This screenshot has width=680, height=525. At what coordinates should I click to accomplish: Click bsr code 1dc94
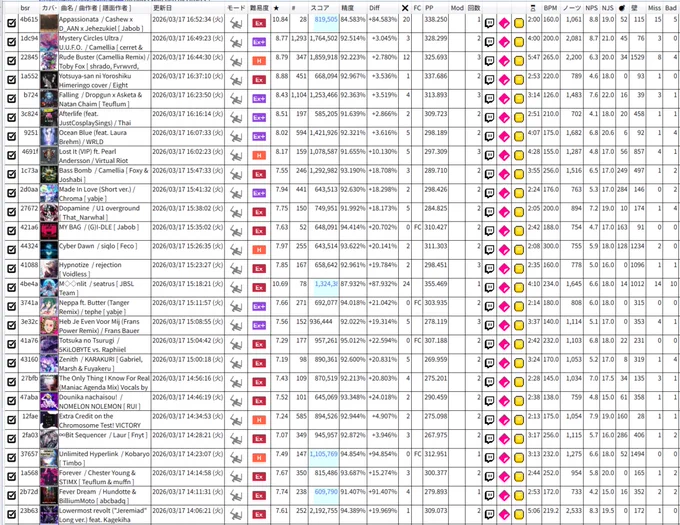29,38
